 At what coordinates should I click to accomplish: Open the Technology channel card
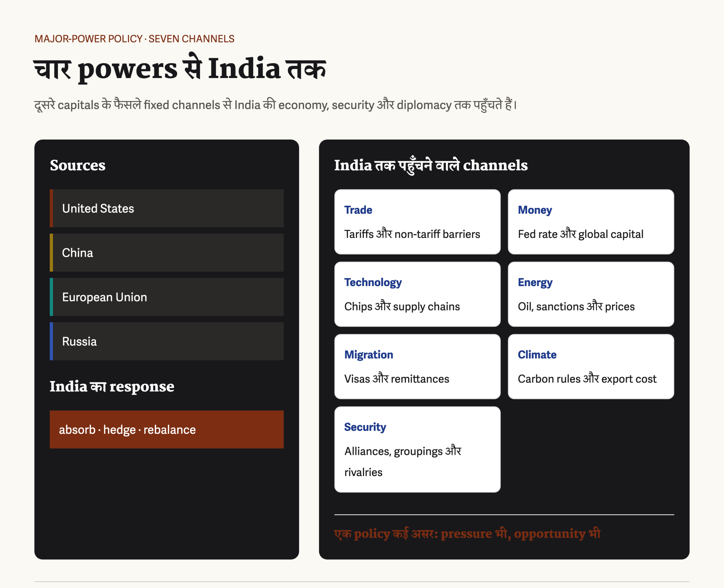tap(417, 294)
